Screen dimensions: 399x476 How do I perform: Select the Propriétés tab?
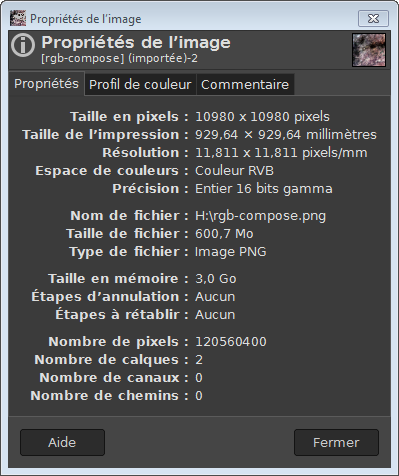[46, 84]
